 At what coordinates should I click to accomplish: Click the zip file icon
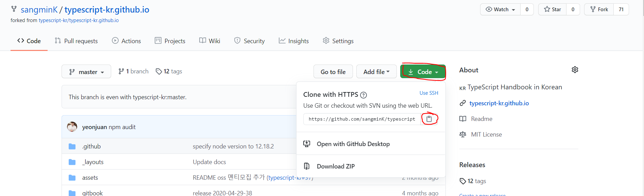click(x=307, y=166)
